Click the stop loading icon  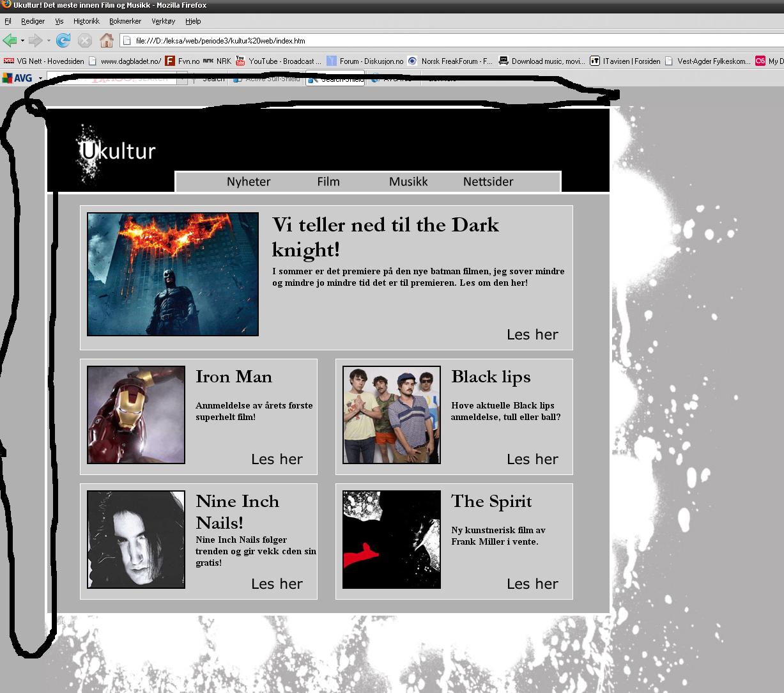pyautogui.click(x=85, y=40)
